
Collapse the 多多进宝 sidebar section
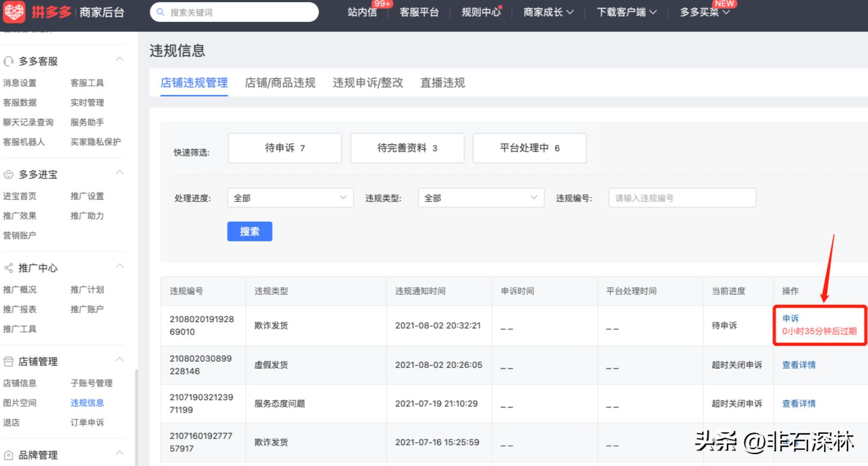click(x=120, y=172)
